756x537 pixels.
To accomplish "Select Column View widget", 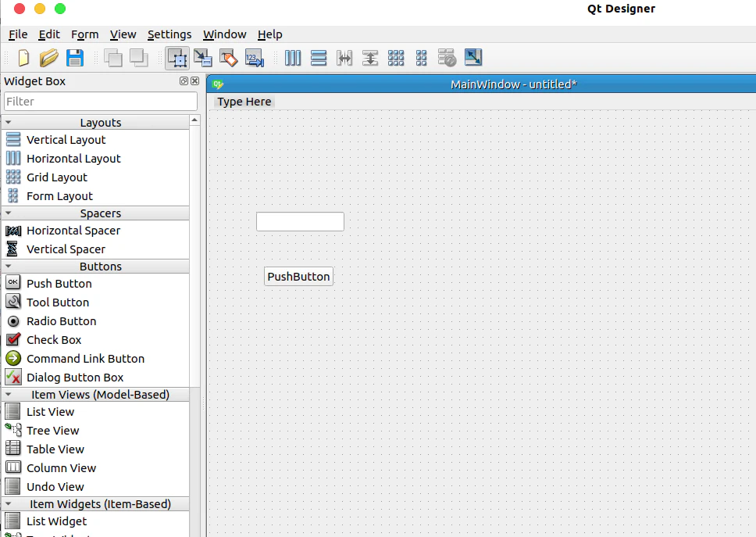I will tap(95, 468).
